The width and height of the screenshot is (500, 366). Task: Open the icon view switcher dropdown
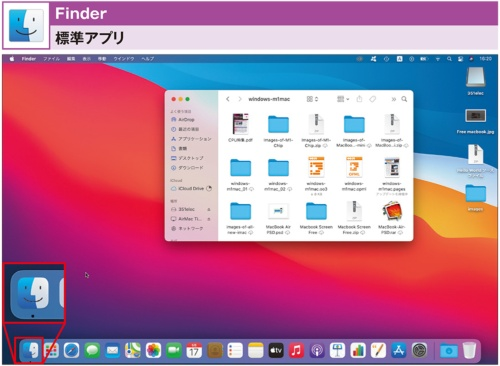[x=312, y=99]
